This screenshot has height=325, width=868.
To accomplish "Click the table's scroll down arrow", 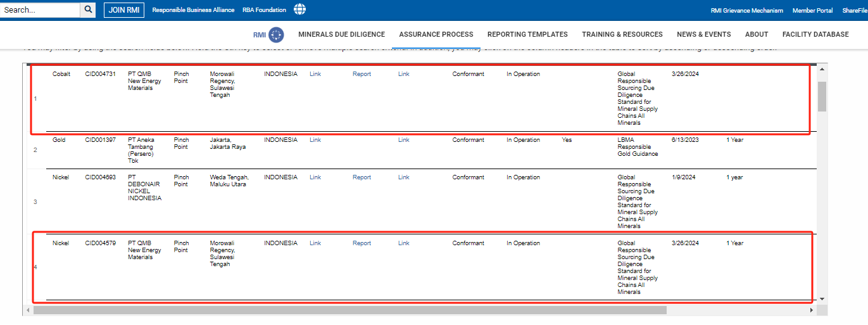I will tap(822, 298).
